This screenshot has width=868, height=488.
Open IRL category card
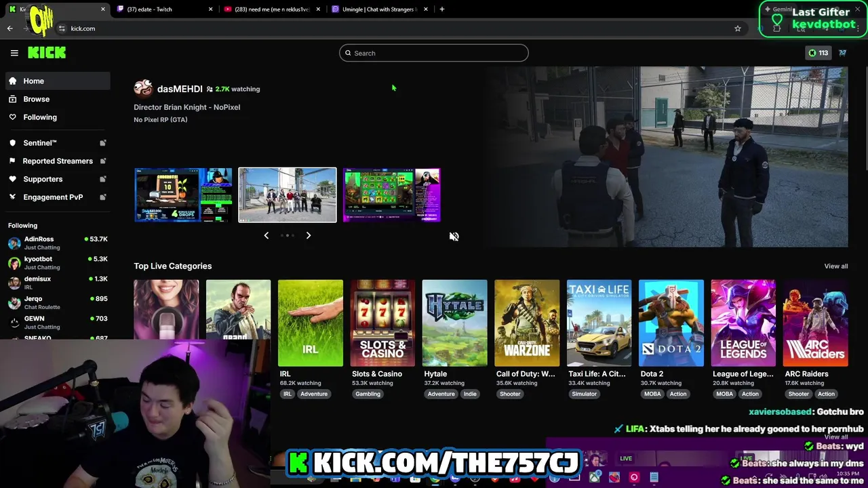coord(311,323)
